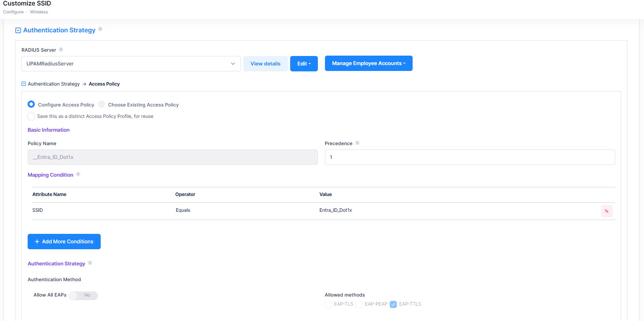Image resolution: width=644 pixels, height=321 pixels.
Task: Click info icon next to Precedence label
Action: tap(357, 143)
